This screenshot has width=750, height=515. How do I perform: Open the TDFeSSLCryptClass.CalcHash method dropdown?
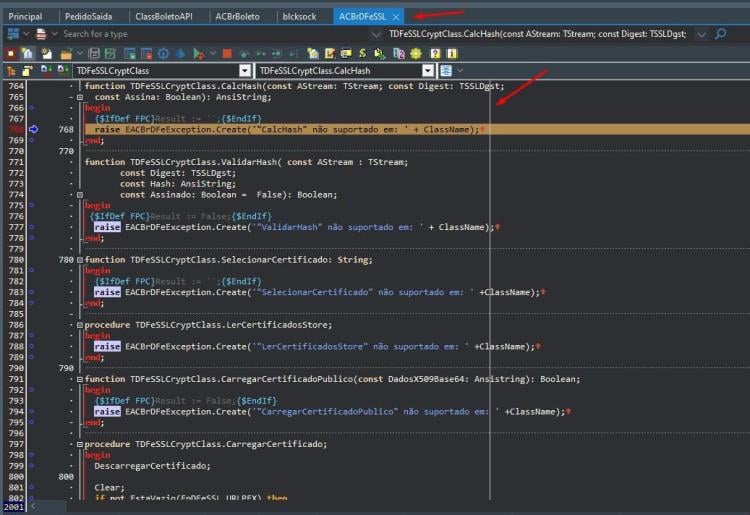(x=428, y=71)
